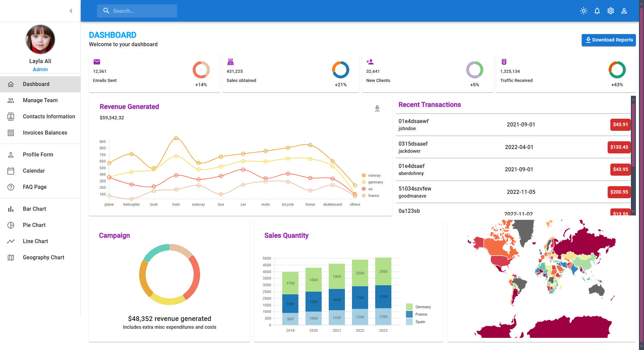Click the $43.95 transaction amount
644x350 pixels.
[x=620, y=169]
